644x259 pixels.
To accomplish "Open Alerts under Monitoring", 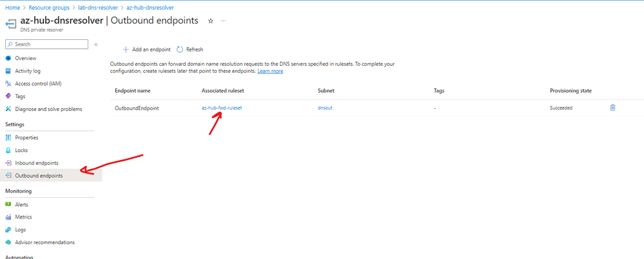I will point(22,204).
